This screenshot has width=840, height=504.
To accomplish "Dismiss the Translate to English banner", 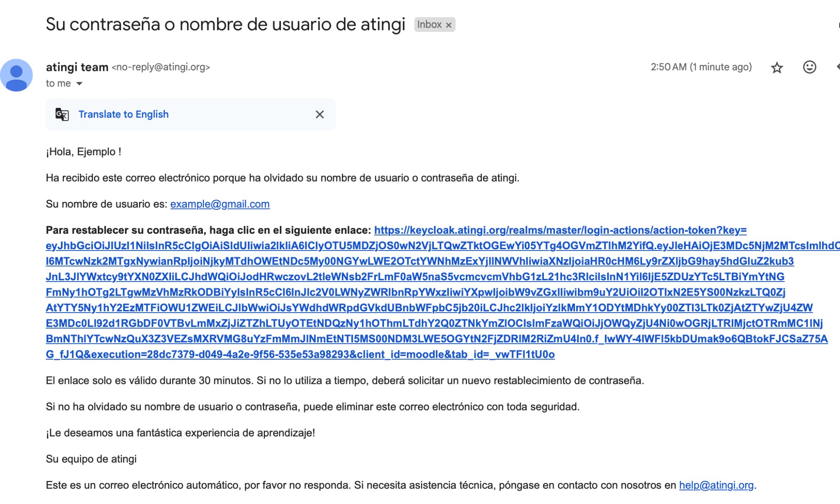I will tap(320, 115).
